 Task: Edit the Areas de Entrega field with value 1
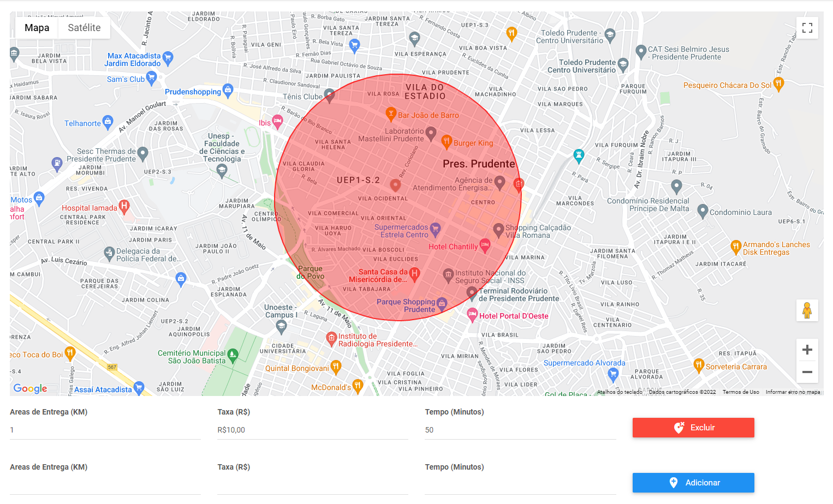105,430
